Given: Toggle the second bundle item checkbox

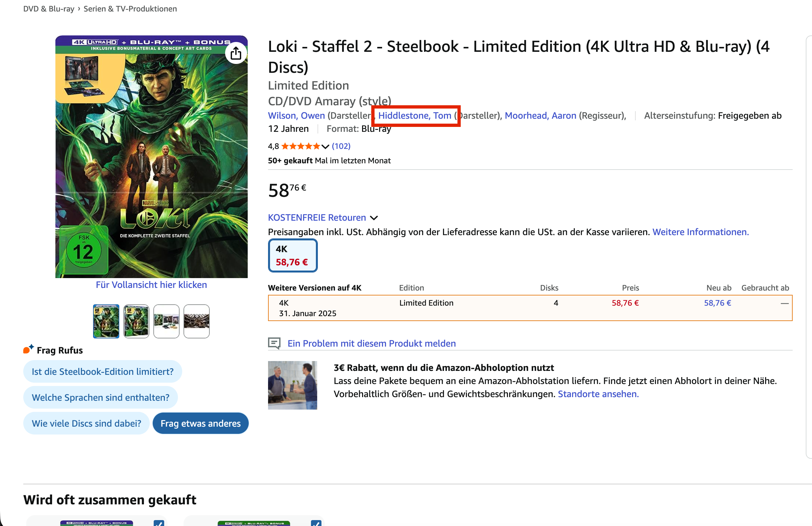Looking at the screenshot, I should tap(316, 523).
